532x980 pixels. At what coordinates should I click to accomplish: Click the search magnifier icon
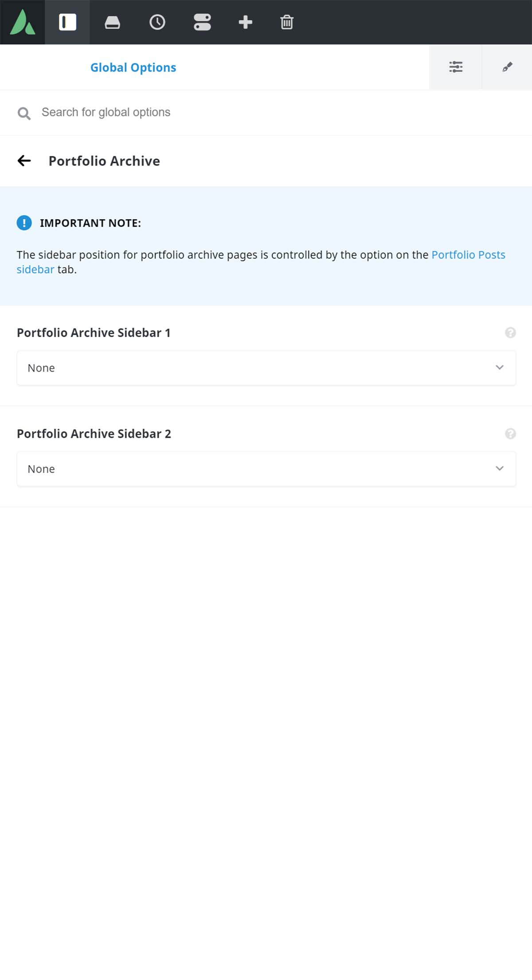[x=24, y=113]
